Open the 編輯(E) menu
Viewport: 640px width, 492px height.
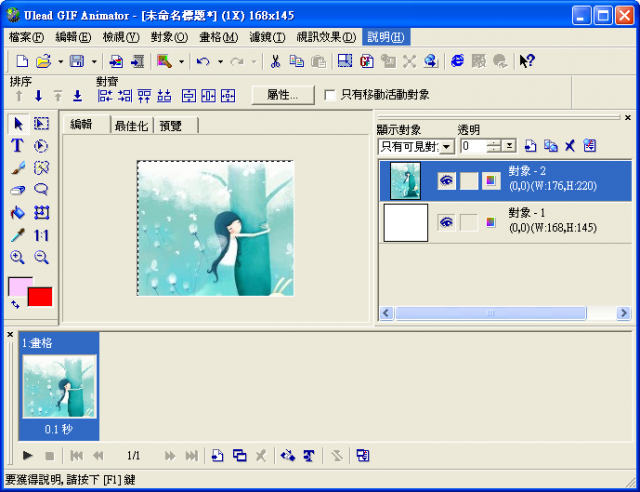[x=73, y=37]
